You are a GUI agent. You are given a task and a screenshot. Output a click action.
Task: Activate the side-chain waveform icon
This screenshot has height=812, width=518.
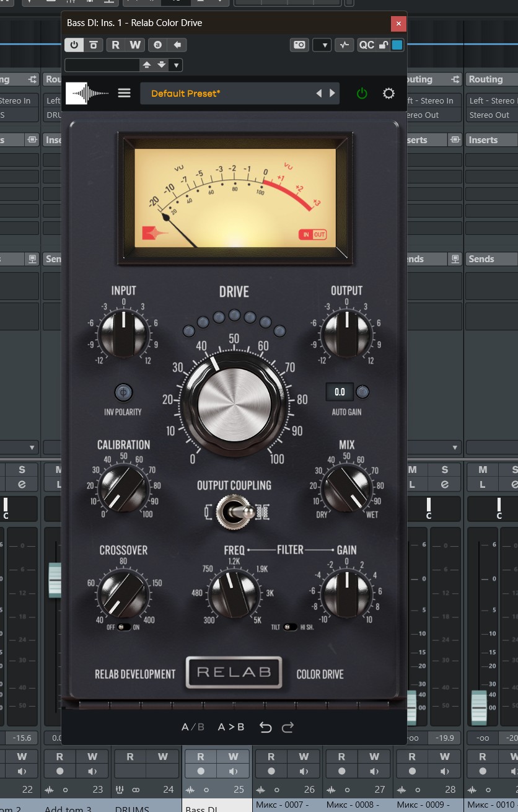[344, 45]
